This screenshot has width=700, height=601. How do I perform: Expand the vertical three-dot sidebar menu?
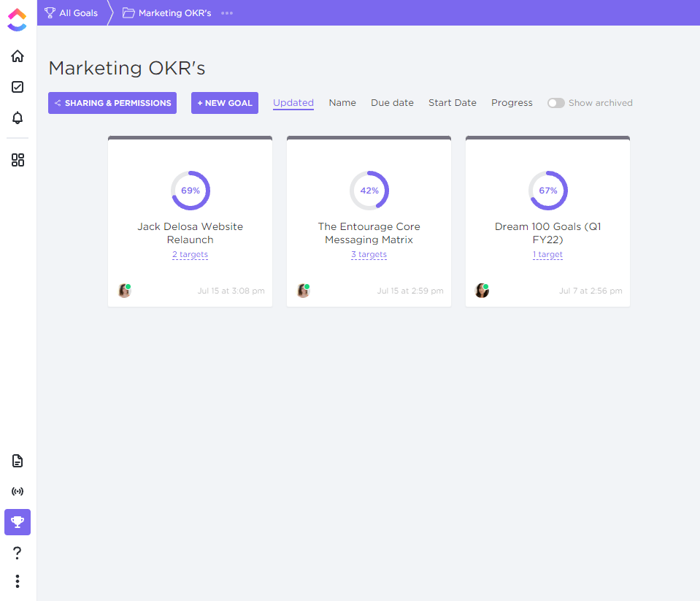[x=18, y=581]
